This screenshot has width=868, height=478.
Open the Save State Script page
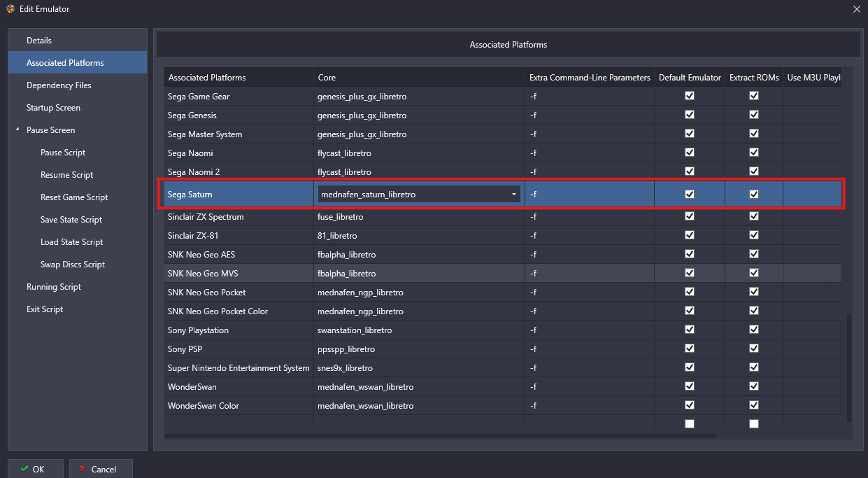[78, 220]
